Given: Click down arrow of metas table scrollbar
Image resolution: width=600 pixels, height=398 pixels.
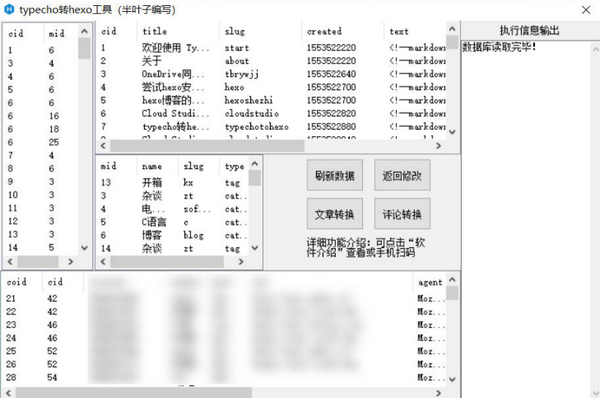Looking at the screenshot, I should pos(255,248).
